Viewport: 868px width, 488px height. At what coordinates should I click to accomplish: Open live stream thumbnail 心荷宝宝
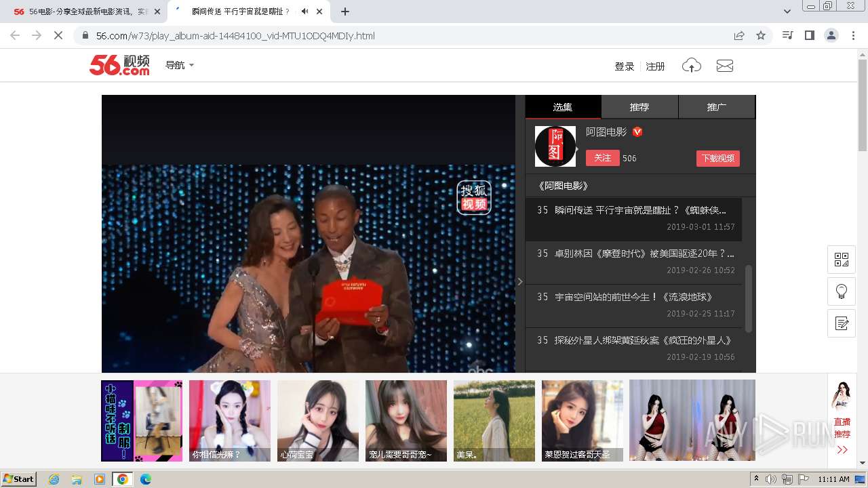pyautogui.click(x=318, y=421)
